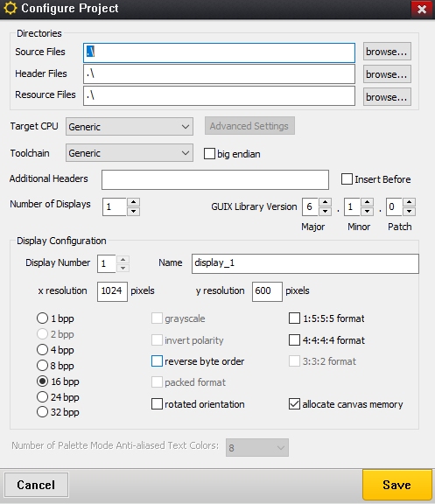Enable 4:4:4:4 format checkbox
Image resolution: width=435 pixels, height=504 pixels.
(x=294, y=340)
